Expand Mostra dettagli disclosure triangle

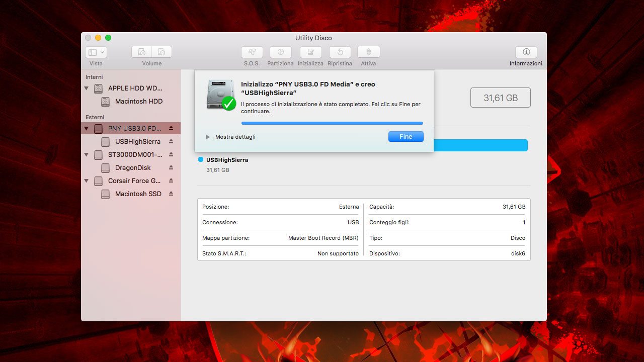[x=208, y=137]
